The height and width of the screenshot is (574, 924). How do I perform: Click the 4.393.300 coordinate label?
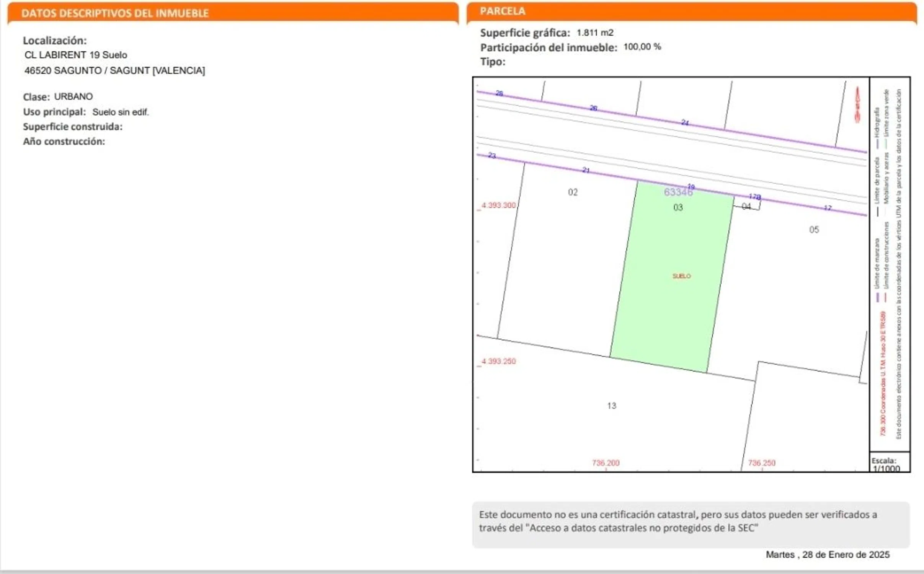[498, 205]
